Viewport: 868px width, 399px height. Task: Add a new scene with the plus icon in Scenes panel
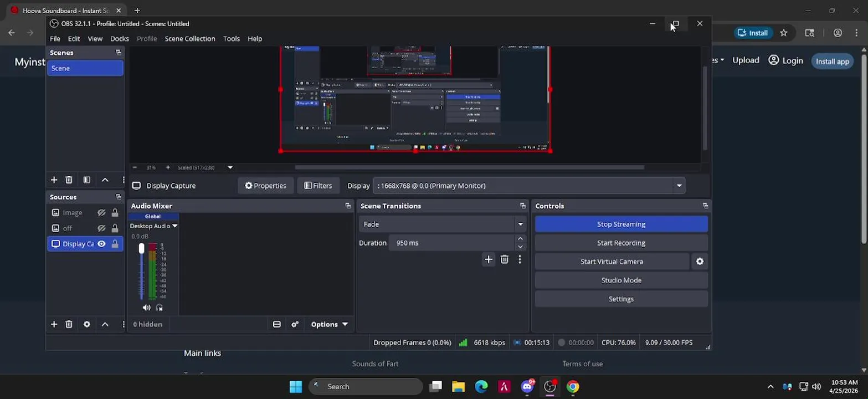click(54, 180)
